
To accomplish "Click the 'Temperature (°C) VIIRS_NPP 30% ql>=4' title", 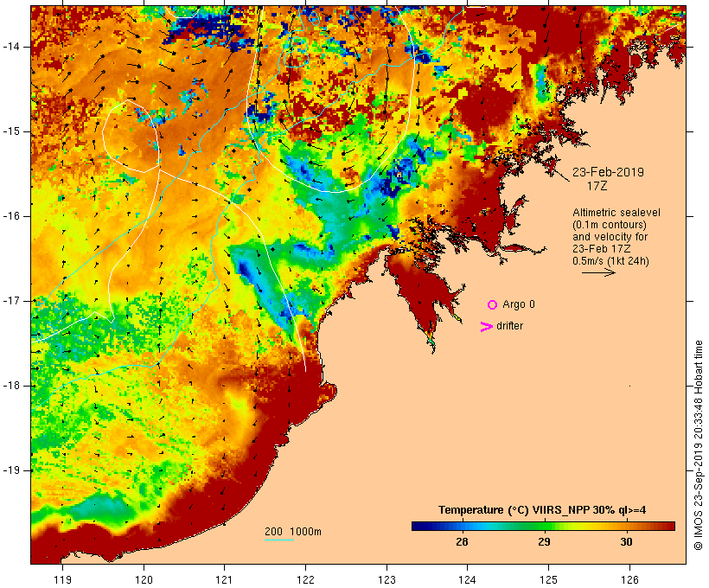I will 542,510.
